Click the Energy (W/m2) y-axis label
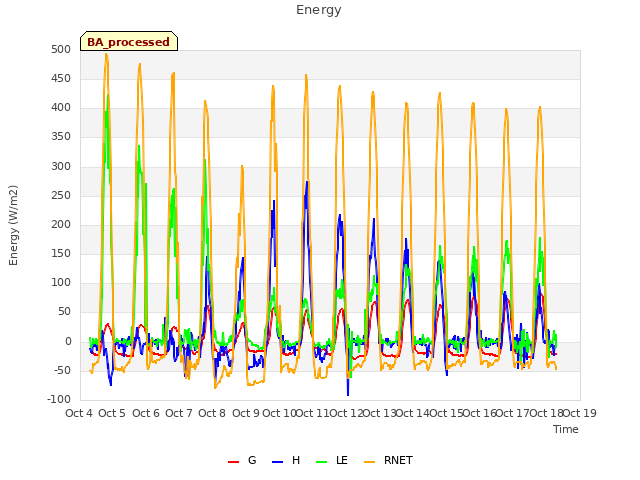 point(13,225)
